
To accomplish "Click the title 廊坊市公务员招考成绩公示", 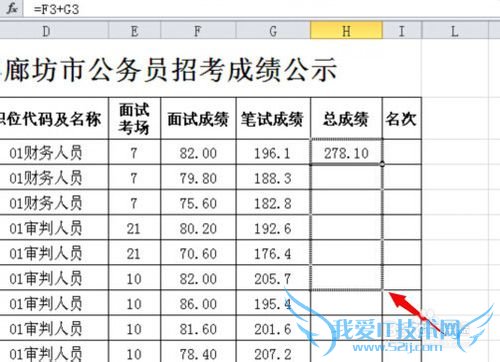I will click(x=170, y=70).
